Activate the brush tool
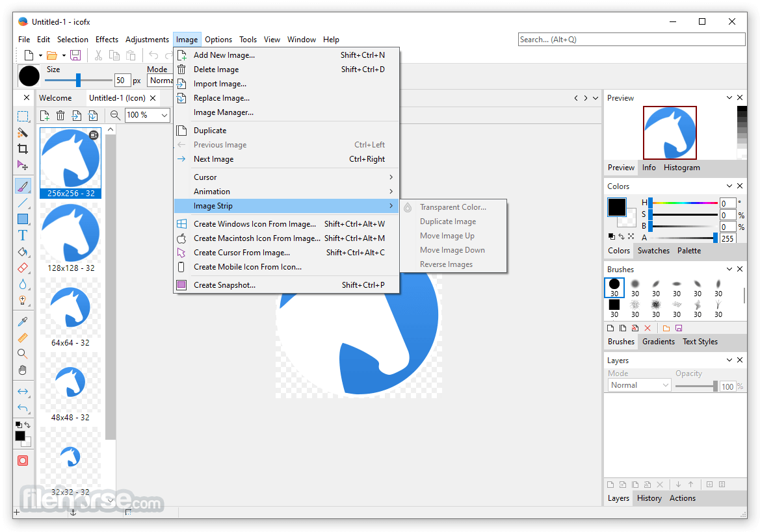 pos(23,186)
